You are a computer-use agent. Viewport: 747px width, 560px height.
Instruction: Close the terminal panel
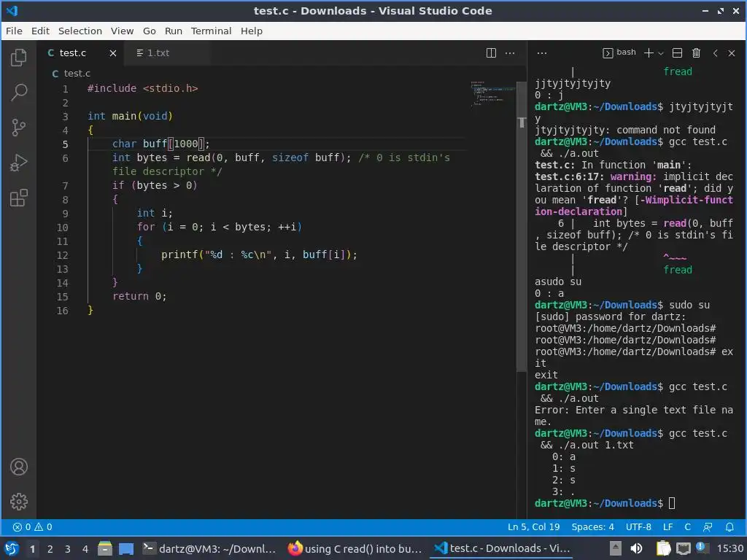coord(732,52)
